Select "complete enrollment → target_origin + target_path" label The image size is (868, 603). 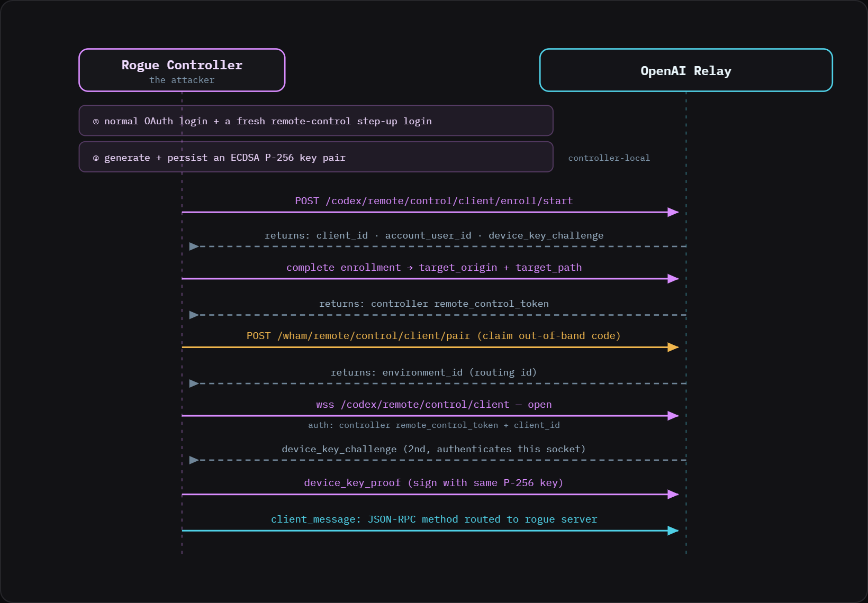click(434, 268)
